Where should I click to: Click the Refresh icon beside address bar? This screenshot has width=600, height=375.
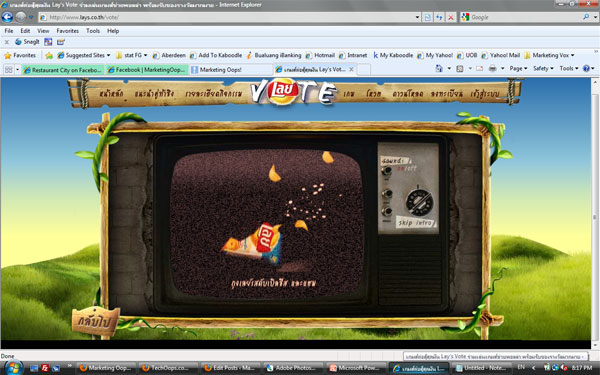(x=439, y=17)
